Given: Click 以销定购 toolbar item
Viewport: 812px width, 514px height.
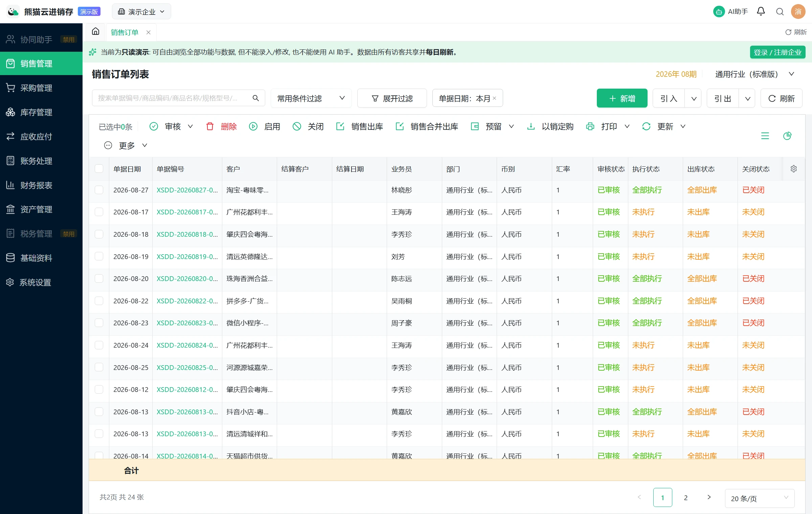Looking at the screenshot, I should pos(550,126).
